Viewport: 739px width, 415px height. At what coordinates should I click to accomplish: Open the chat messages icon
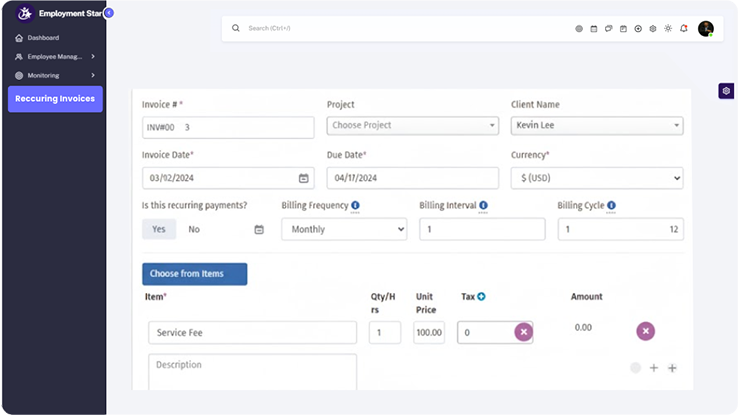(x=608, y=29)
